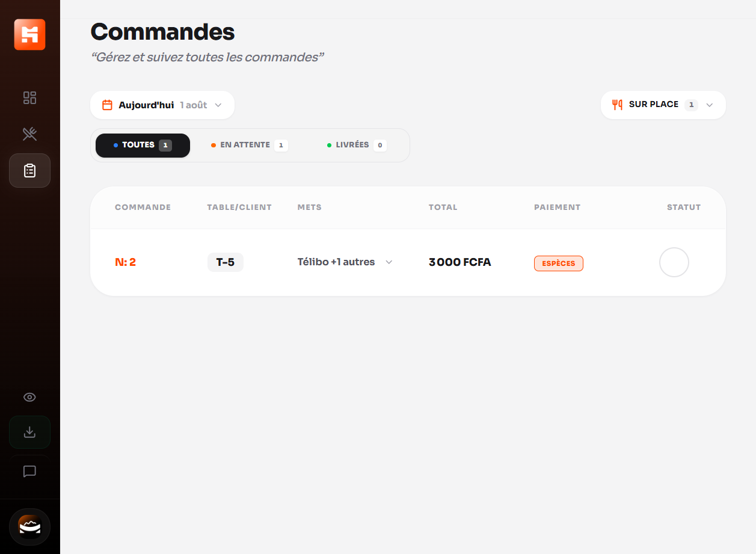Click the count badge on EN ATTENTE tab
Screen dimensions: 756x554
point(281,146)
